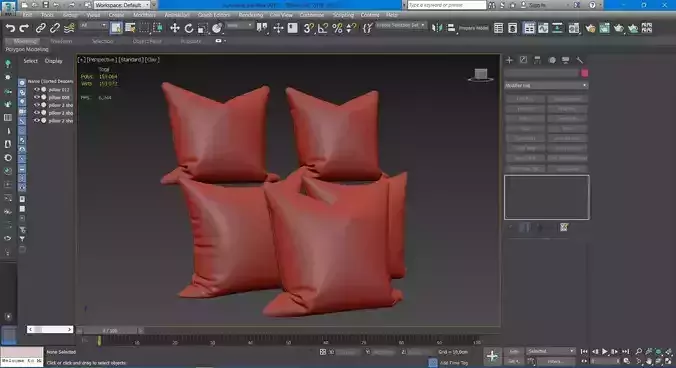
Task: Activate Bind to Space Warp tool
Action: click(69, 28)
